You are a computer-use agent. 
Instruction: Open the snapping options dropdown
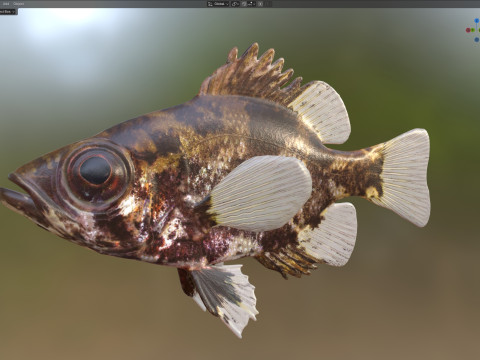click(252, 4)
